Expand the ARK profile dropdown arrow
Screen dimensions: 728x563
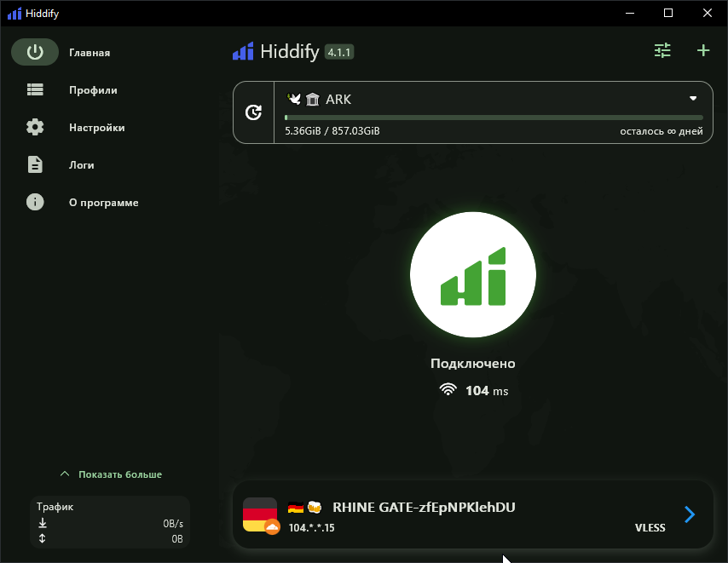[693, 99]
